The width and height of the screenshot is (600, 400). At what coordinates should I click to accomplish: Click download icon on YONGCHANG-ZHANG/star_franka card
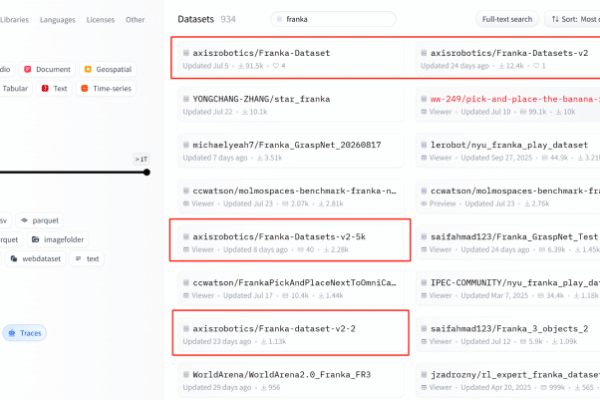coord(245,112)
